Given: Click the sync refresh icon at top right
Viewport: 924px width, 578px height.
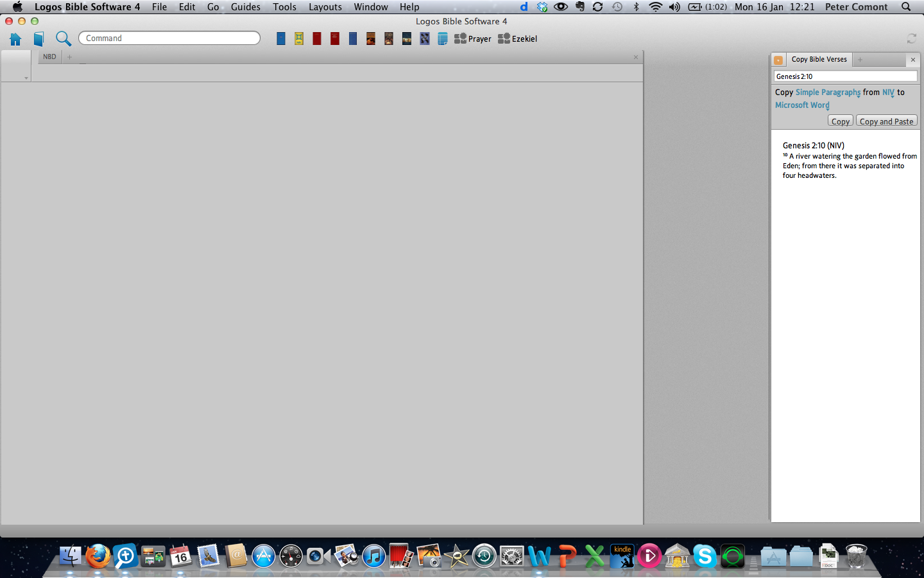Looking at the screenshot, I should pos(911,39).
